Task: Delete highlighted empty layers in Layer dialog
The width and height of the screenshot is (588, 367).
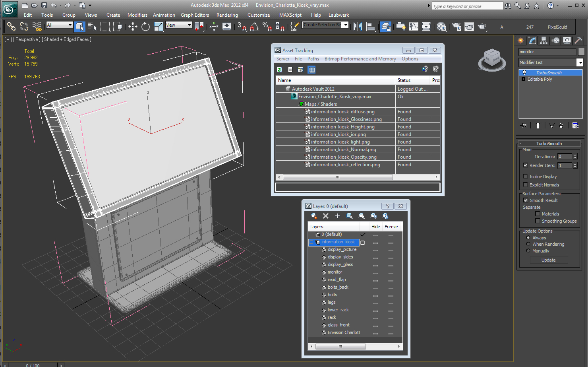Action: pos(326,216)
